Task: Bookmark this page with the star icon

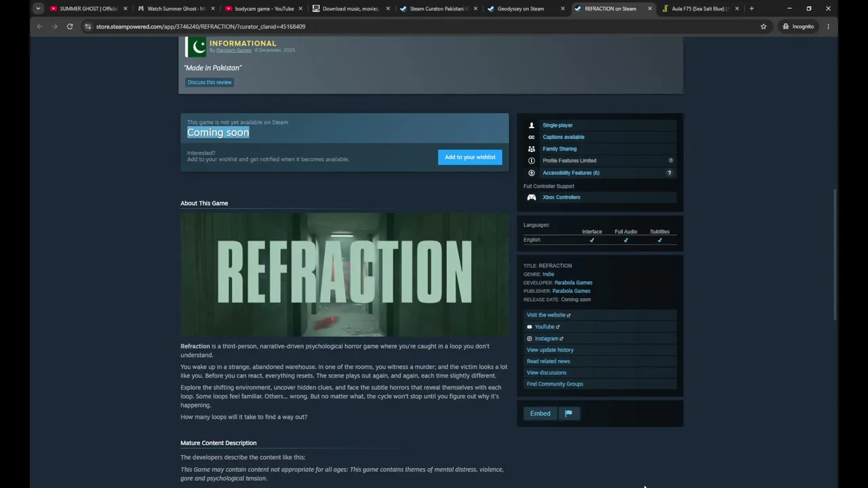Action: point(764,26)
